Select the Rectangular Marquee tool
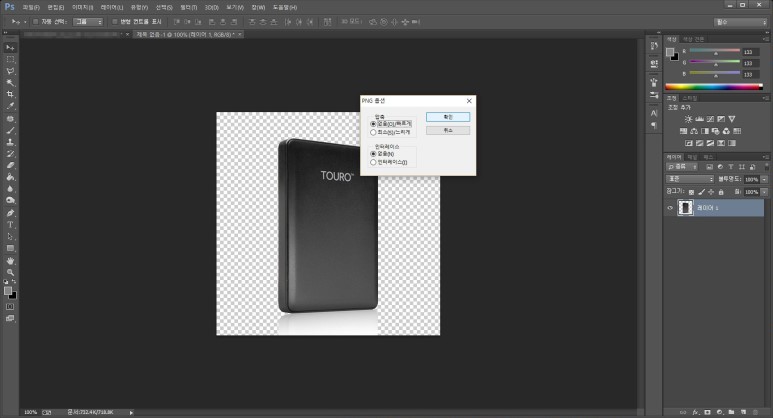The height and width of the screenshot is (418, 773). click(10, 59)
